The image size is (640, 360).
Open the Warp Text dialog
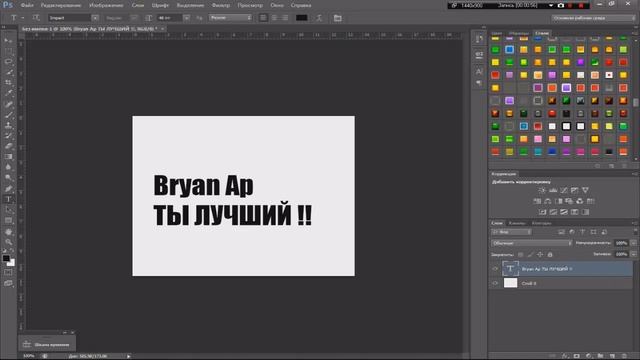click(319, 18)
